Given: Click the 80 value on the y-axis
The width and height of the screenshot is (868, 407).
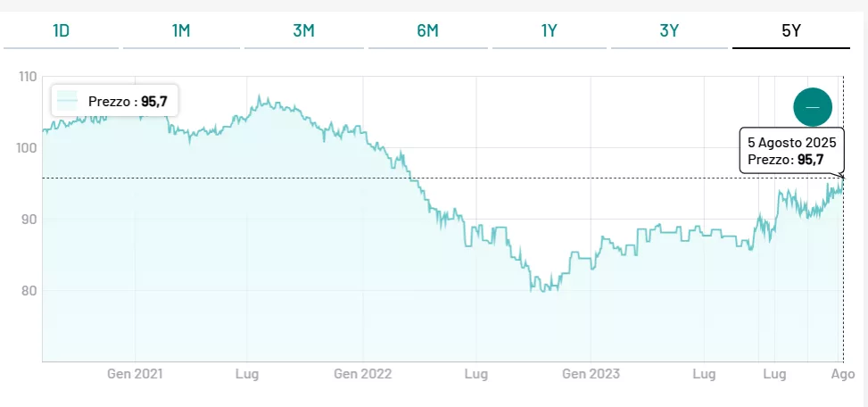Looking at the screenshot, I should (29, 290).
